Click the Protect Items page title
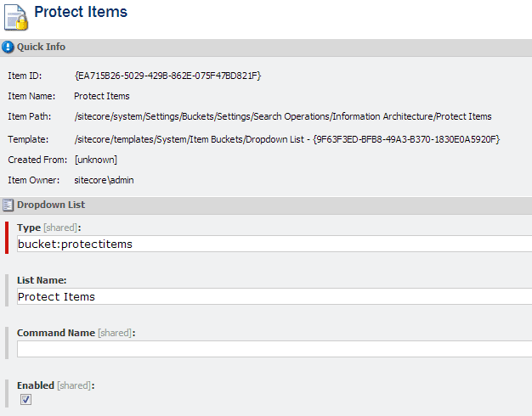The image size is (532, 416). point(81,13)
